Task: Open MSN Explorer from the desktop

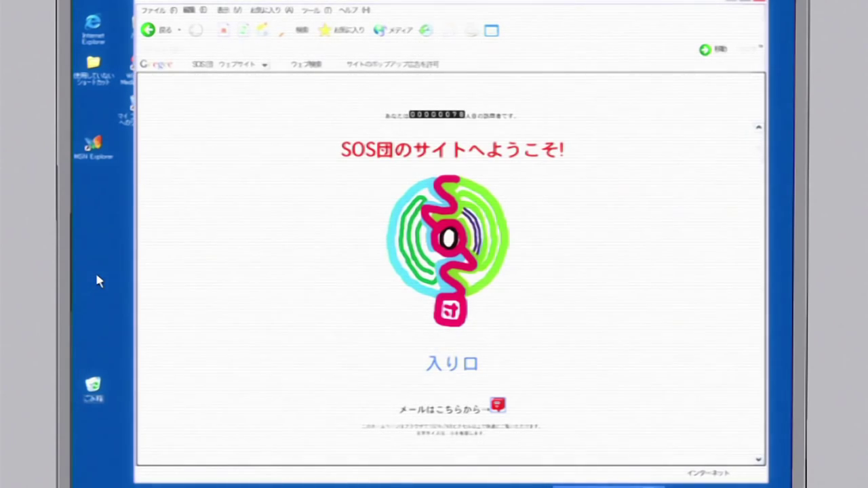Action: pyautogui.click(x=92, y=144)
